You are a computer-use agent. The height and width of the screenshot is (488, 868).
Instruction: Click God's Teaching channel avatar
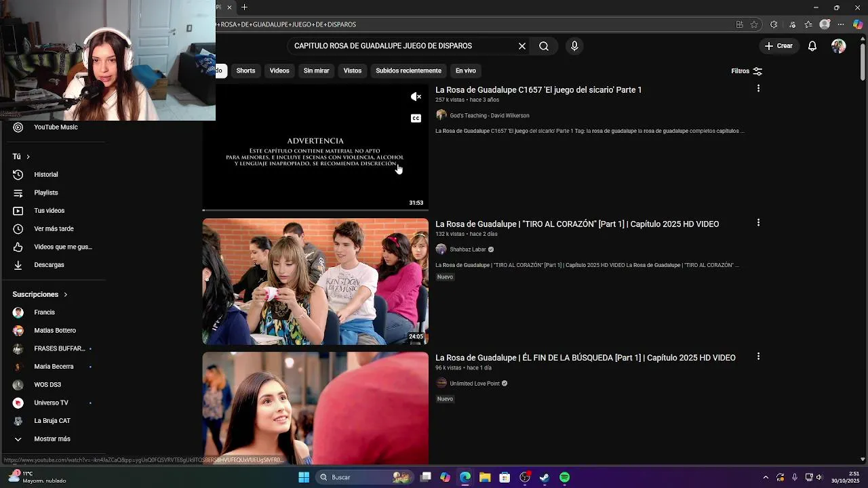441,115
